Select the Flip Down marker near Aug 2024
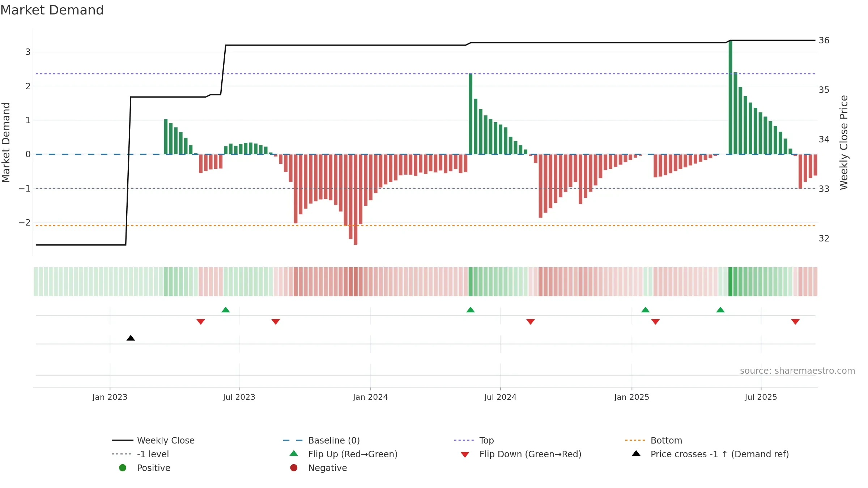 pos(531,322)
